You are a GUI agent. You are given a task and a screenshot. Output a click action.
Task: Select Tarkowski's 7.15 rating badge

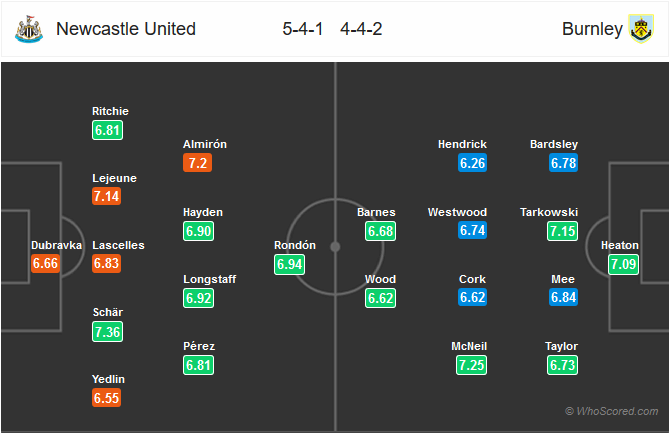point(562,231)
